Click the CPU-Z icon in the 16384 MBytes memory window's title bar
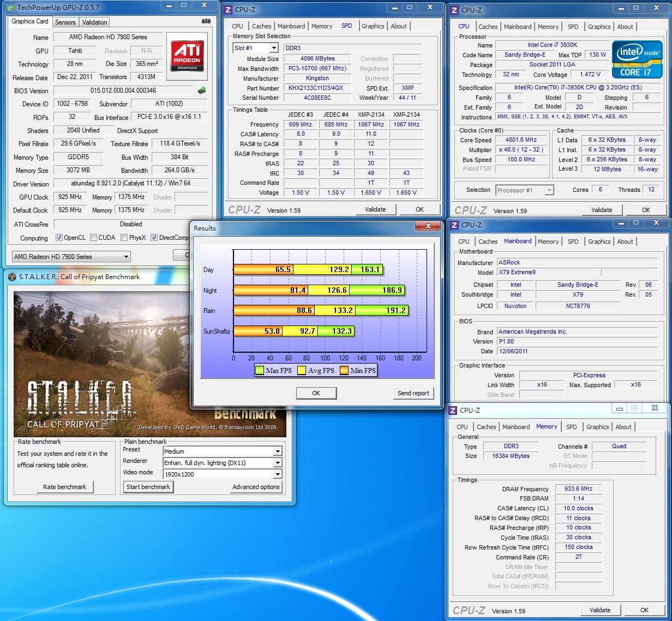Image resolution: width=672 pixels, height=621 pixels. click(x=452, y=411)
